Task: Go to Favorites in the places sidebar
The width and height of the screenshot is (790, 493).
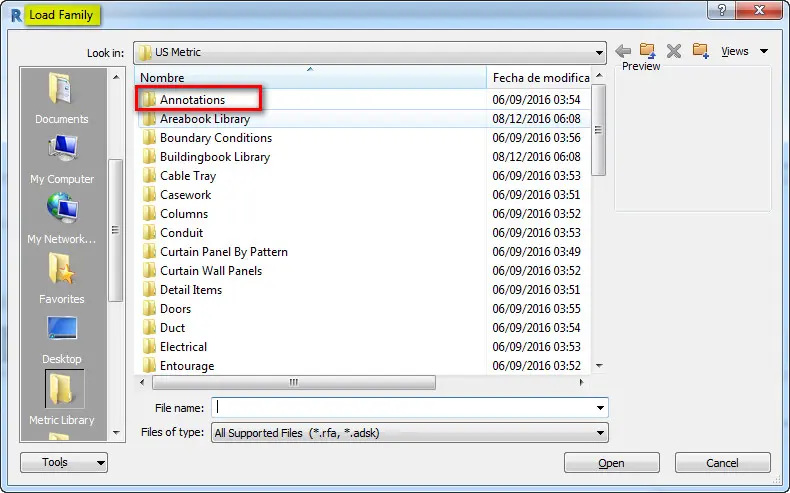Action: pos(62,279)
